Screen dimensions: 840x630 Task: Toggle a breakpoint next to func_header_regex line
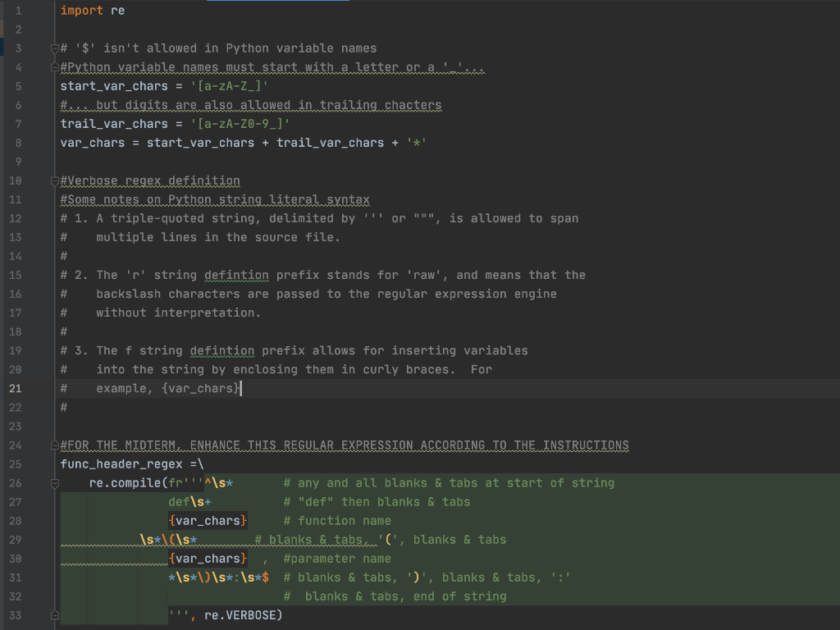click(37, 463)
